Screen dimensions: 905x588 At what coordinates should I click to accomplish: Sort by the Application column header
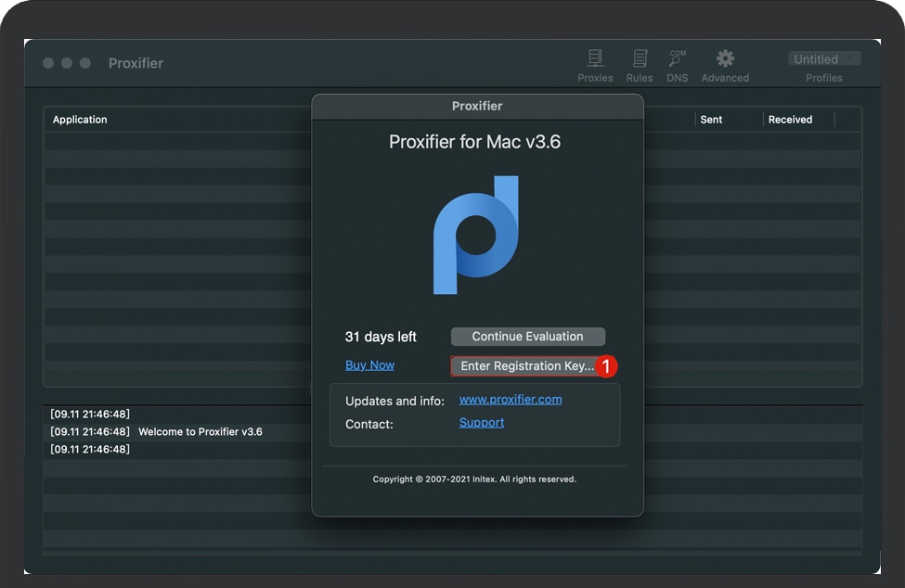pyautogui.click(x=80, y=120)
